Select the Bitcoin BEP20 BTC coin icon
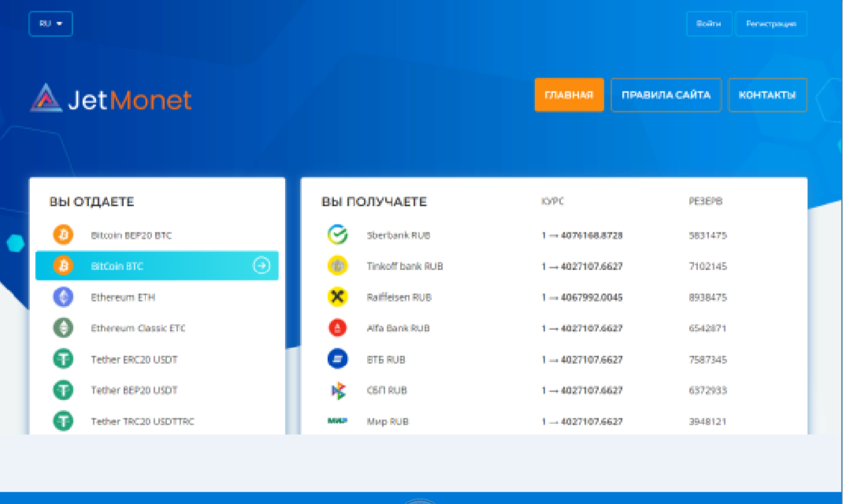843x504 pixels. click(63, 235)
